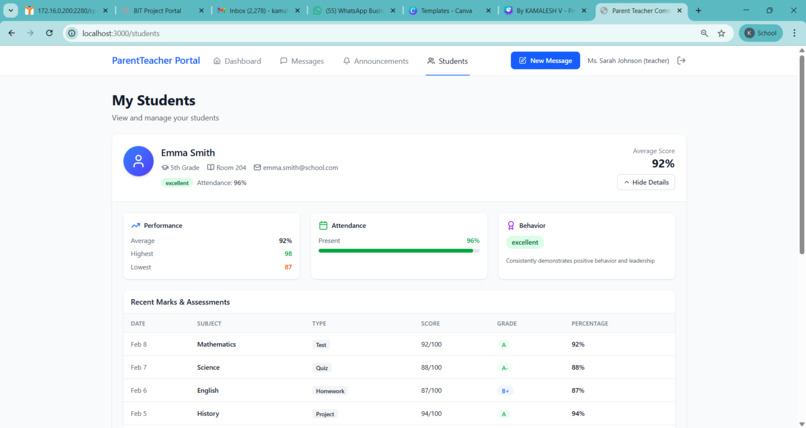Select the Students nav item
Viewport: 806px width, 428px height.
point(448,61)
